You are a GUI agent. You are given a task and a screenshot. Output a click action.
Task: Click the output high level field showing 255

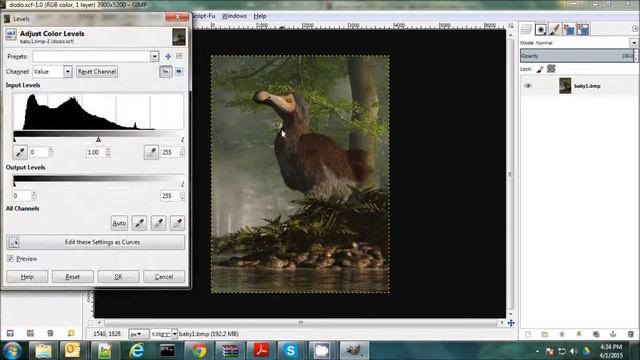tap(169, 196)
